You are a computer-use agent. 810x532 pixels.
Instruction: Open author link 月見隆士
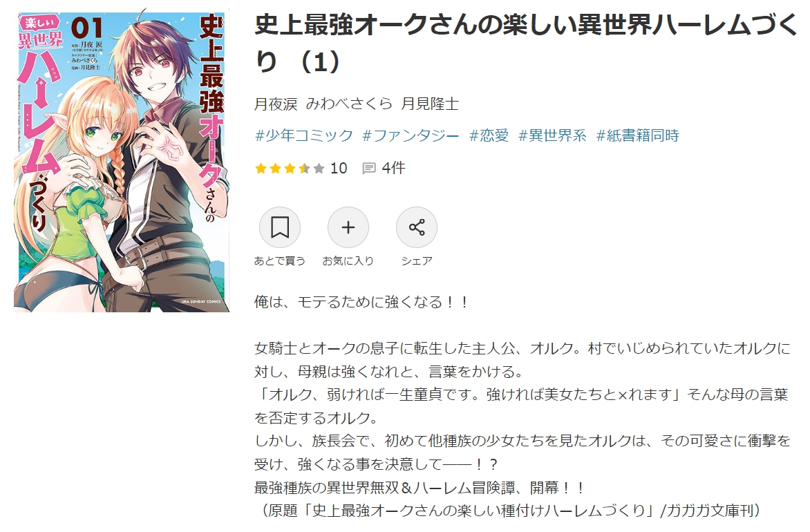[430, 104]
